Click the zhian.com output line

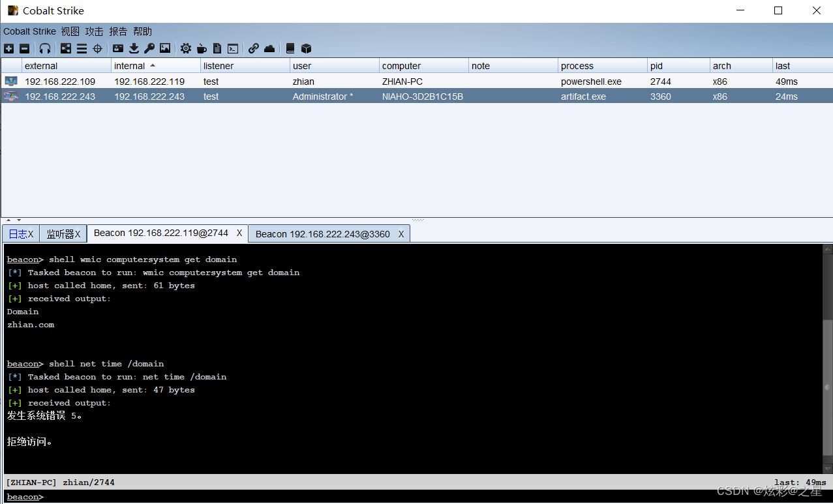(31, 325)
